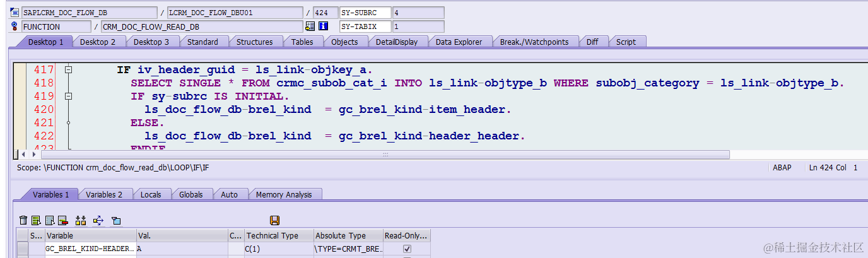Click the orange save floppy-disk icon
The height and width of the screenshot is (258, 868).
274,220
